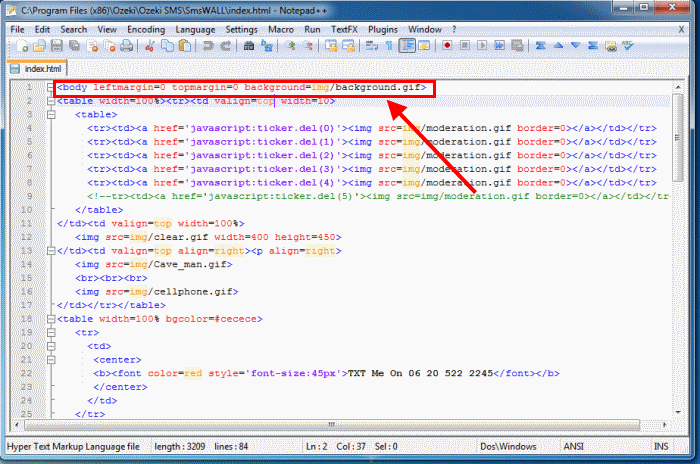Create a new document with the New icon

[x=21, y=46]
